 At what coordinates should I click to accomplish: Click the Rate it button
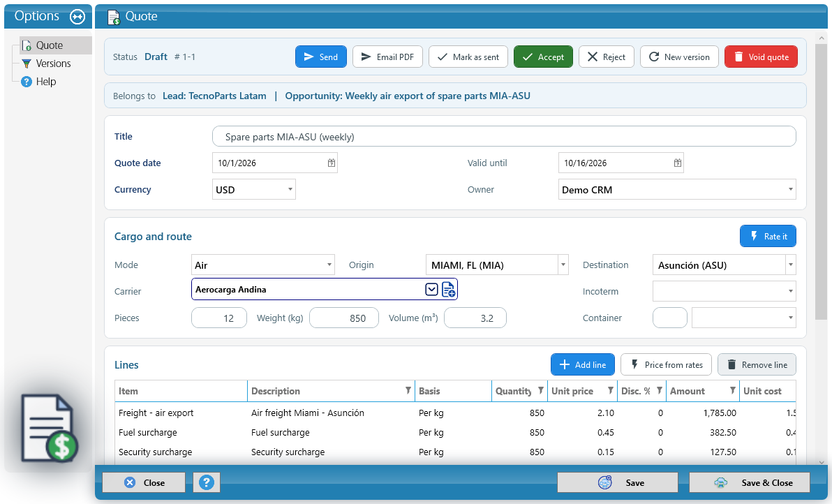768,237
